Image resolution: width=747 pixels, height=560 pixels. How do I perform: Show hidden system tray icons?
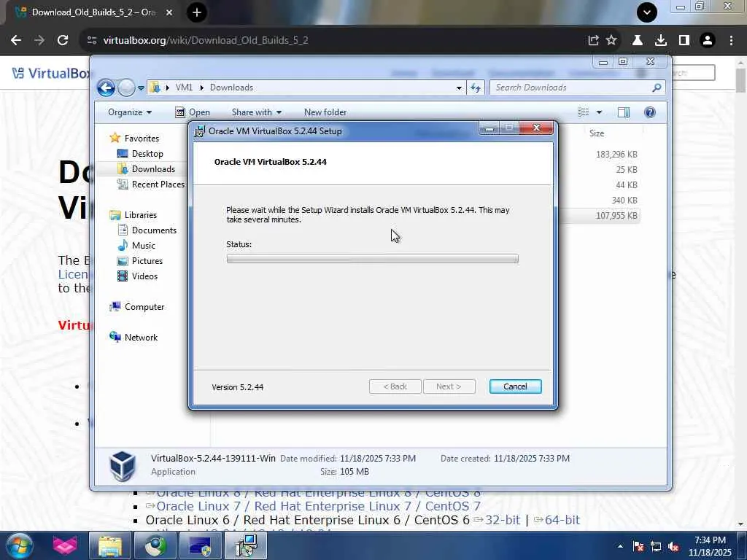[620, 546]
